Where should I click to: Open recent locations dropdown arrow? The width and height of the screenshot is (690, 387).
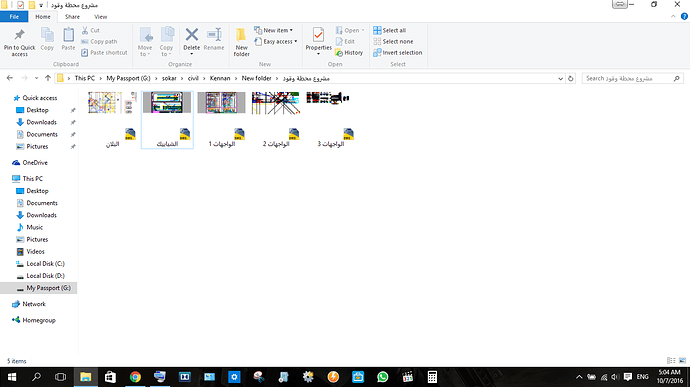[36, 78]
